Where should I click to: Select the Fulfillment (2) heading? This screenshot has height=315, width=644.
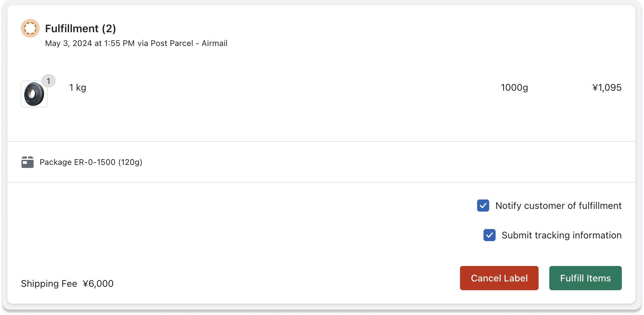point(81,29)
